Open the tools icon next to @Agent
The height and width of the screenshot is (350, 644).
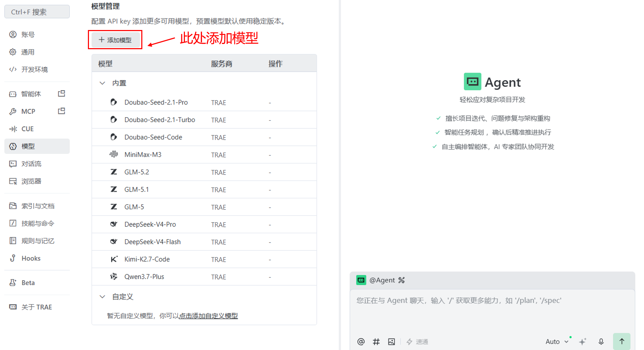point(402,280)
